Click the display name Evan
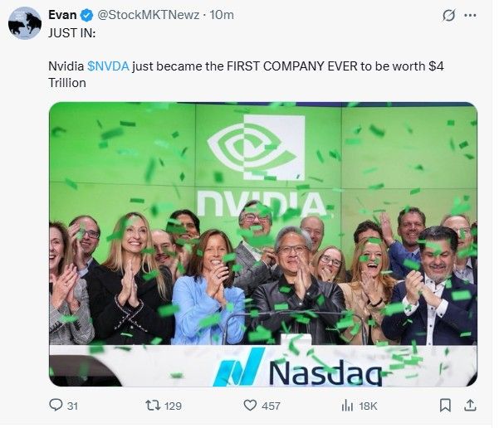The width and height of the screenshot is (504, 428). click(62, 15)
